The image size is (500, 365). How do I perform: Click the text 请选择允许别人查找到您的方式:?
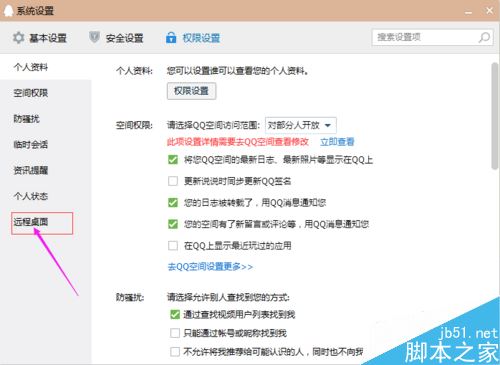point(228,297)
